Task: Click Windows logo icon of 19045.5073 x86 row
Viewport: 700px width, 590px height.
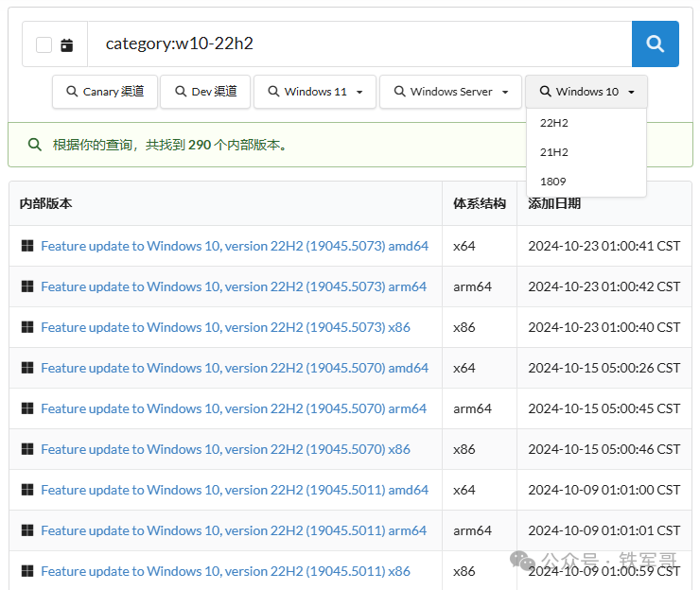Action: (x=27, y=327)
